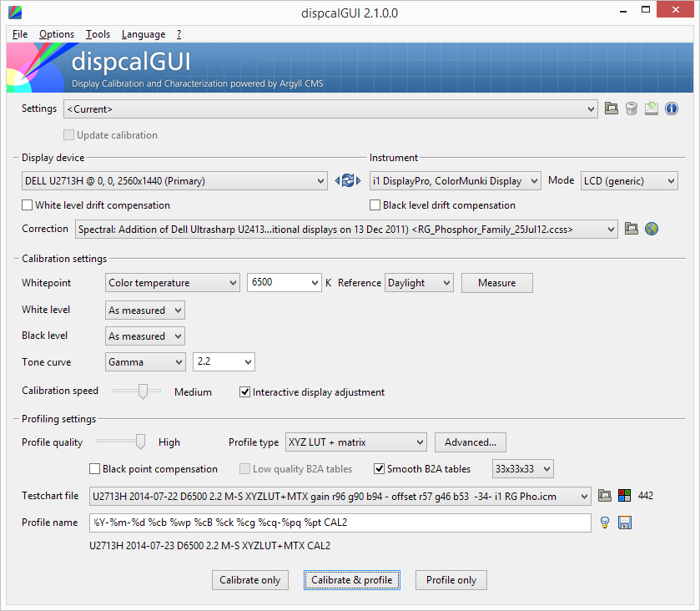
Task: Click the Calibration speed slider
Action: tap(136, 391)
